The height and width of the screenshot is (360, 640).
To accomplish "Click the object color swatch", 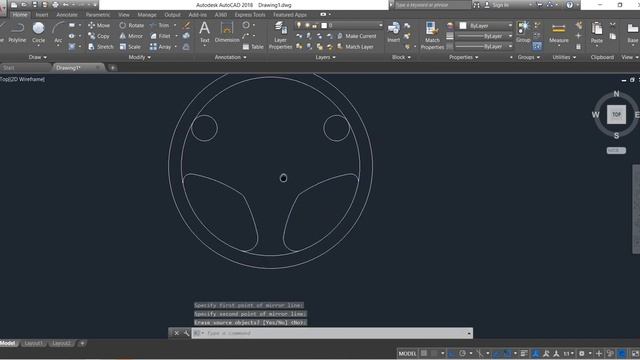I will pyautogui.click(x=463, y=26).
